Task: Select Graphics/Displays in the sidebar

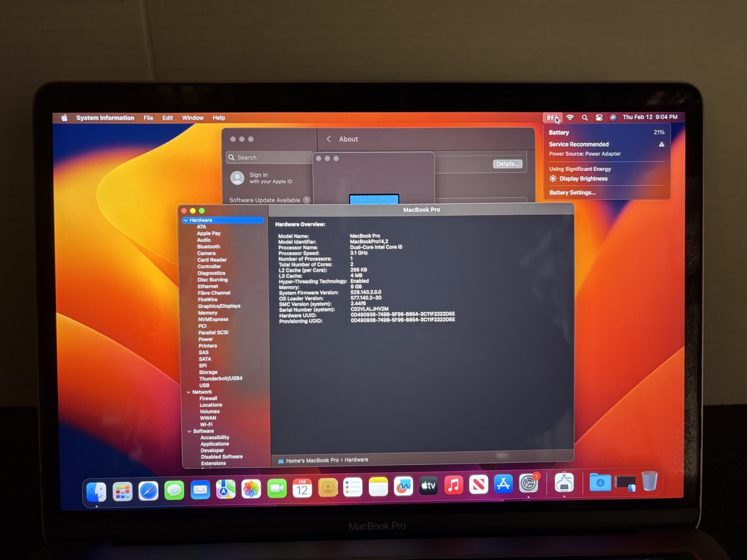Action: point(219,306)
